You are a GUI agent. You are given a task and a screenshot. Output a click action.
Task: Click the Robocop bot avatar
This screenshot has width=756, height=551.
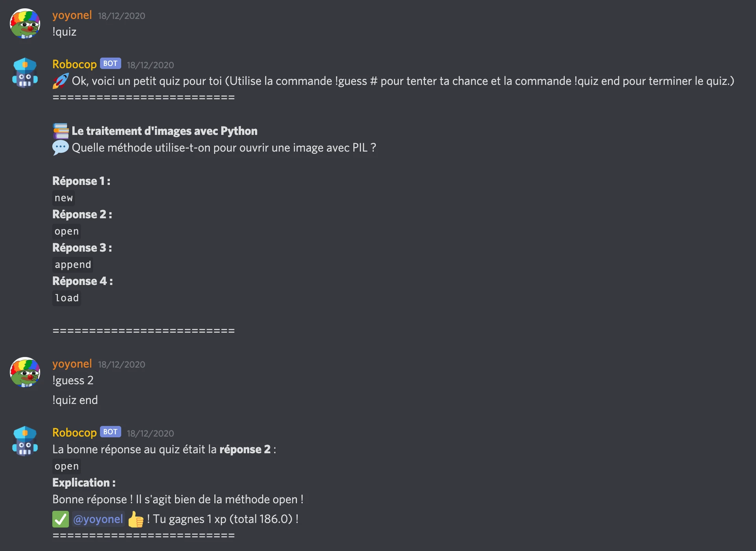point(24,72)
